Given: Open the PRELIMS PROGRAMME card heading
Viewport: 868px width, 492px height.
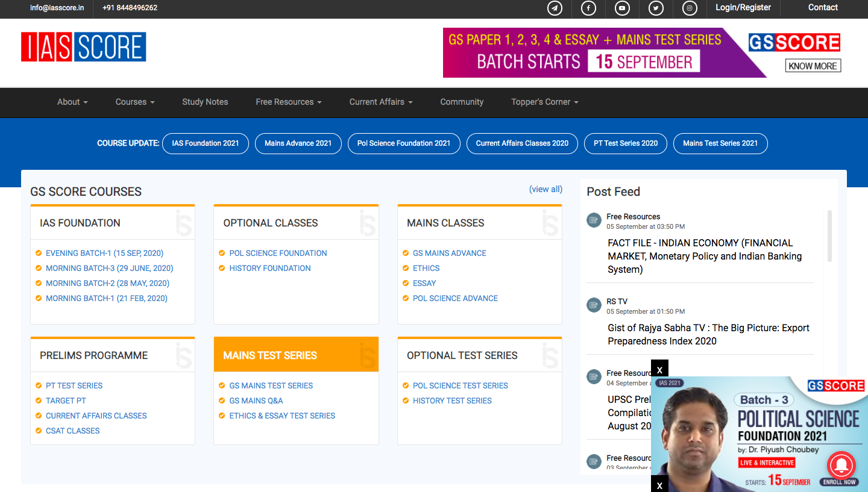Looking at the screenshot, I should [x=93, y=355].
